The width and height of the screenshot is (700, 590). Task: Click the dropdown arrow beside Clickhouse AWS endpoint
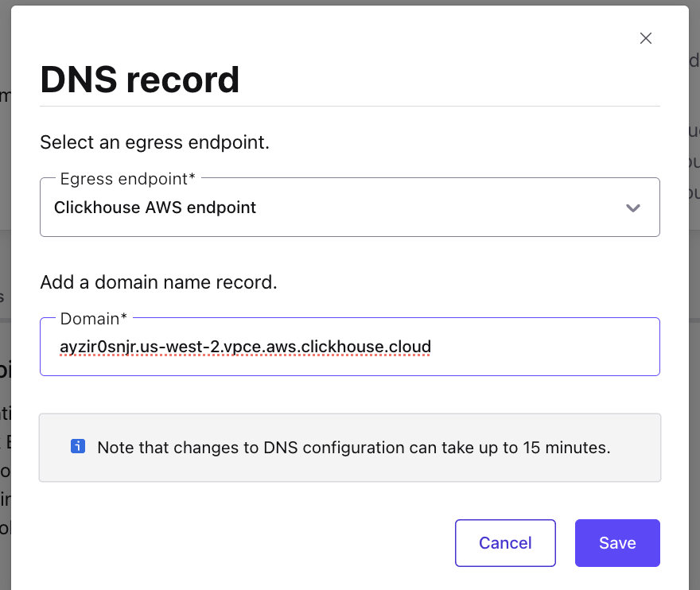(x=633, y=208)
